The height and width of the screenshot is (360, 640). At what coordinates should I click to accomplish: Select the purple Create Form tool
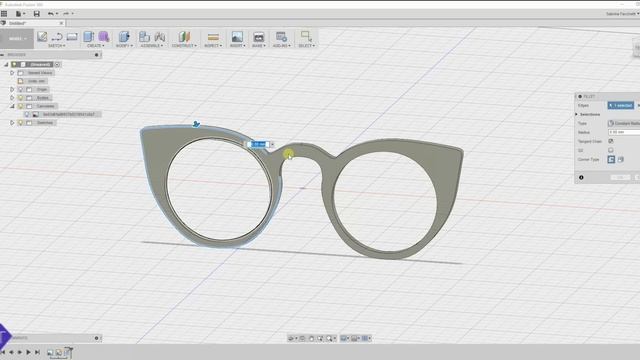(x=104, y=37)
